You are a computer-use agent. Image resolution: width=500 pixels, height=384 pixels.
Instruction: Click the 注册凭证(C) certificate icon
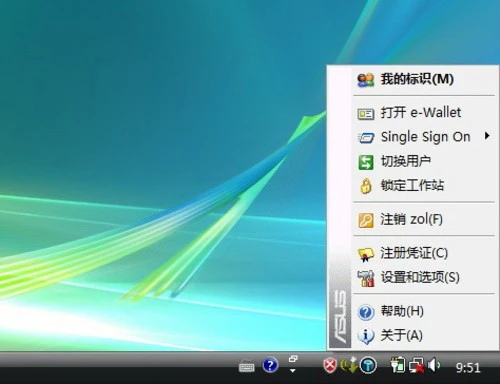(x=366, y=254)
